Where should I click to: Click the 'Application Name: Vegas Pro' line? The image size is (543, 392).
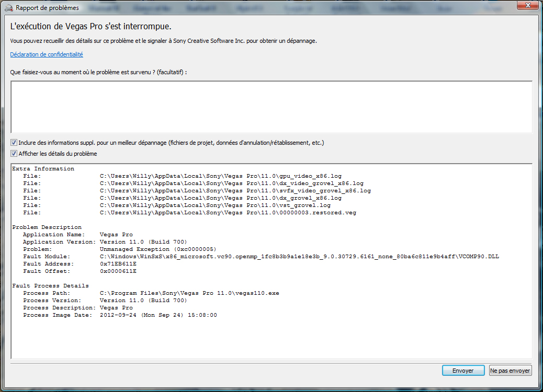[x=78, y=235]
